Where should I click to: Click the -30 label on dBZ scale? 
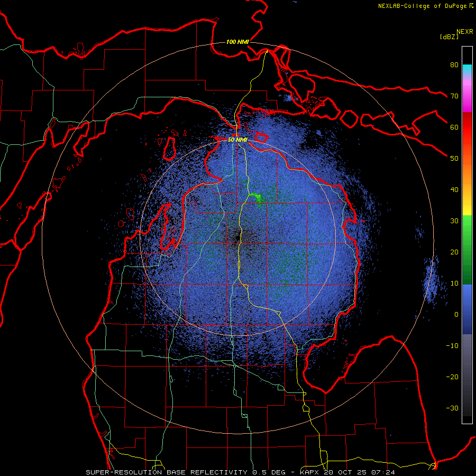pyautogui.click(x=452, y=408)
